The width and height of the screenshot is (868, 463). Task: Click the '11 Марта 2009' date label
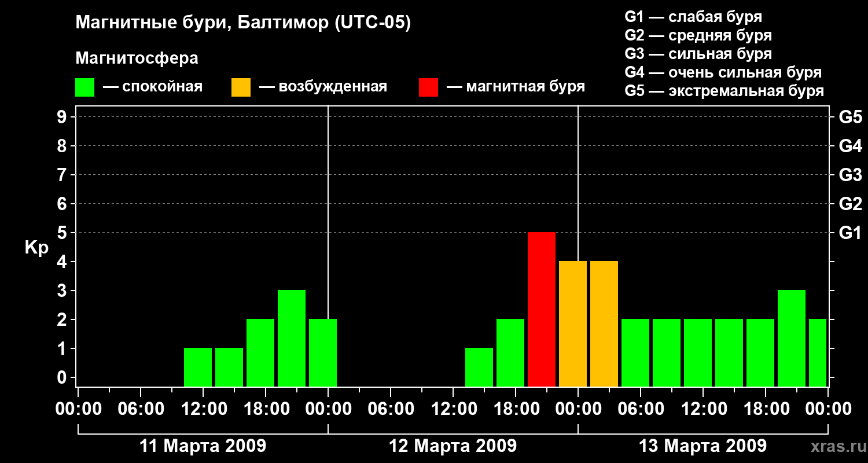(203, 446)
